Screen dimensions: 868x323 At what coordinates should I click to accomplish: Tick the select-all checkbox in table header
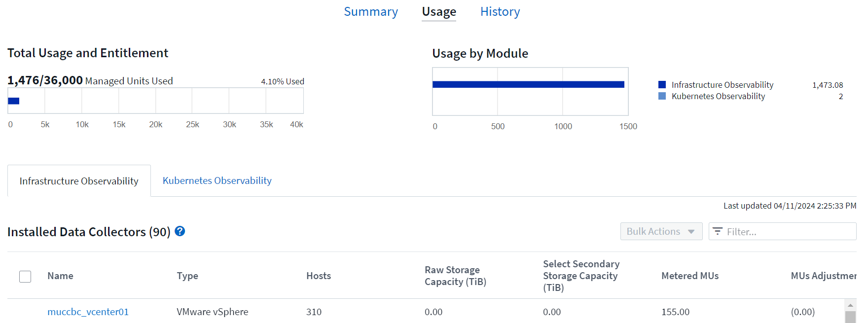[25, 276]
